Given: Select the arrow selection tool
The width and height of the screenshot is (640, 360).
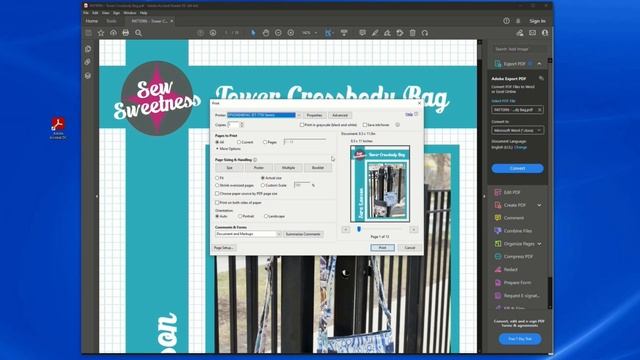Looking at the screenshot, I should [253, 33].
